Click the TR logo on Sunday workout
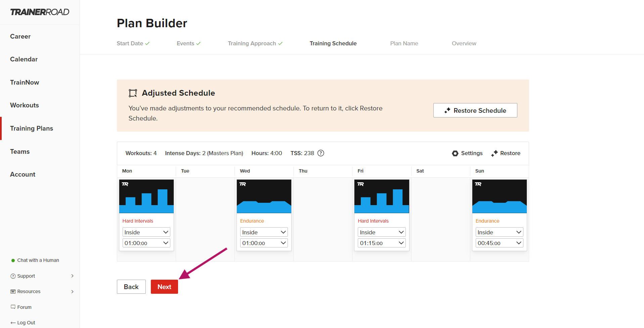 click(478, 184)
